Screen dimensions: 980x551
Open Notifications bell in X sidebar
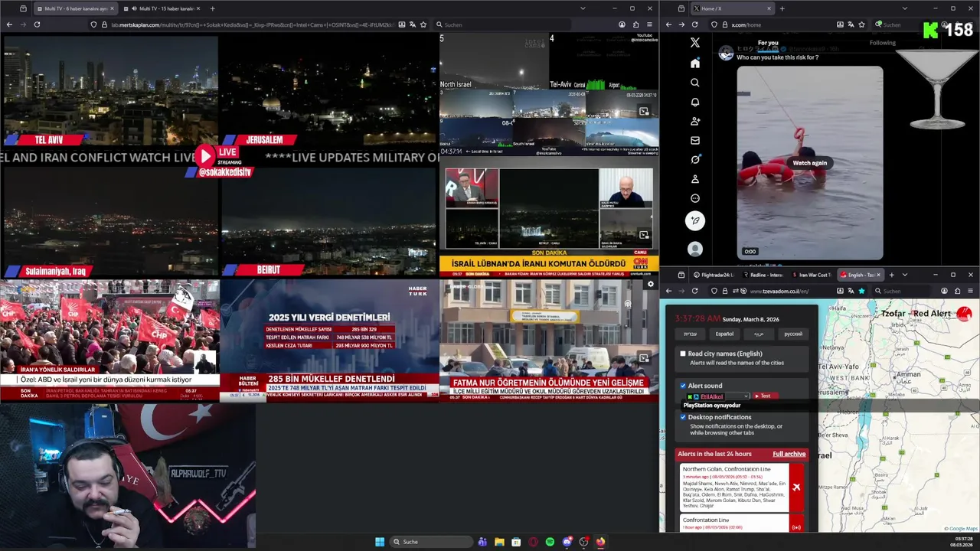(695, 102)
